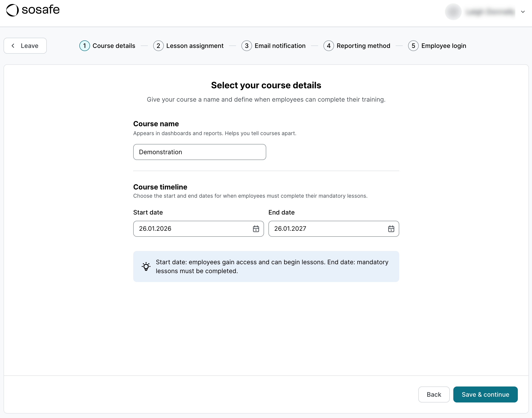The height and width of the screenshot is (418, 532).
Task: Open the start date calendar picker
Action: (256, 229)
